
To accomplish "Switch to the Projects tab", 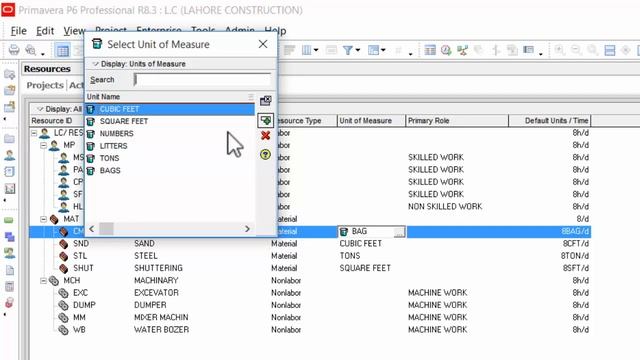I will tap(45, 85).
